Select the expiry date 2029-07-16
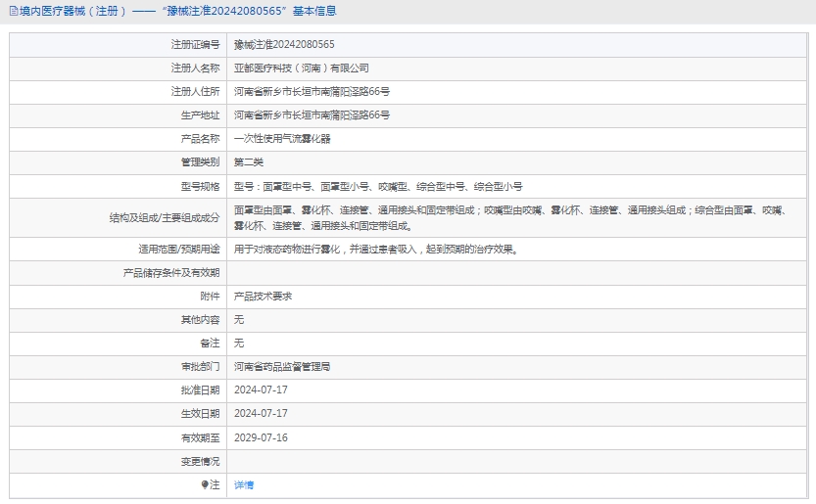The width and height of the screenshot is (816, 504). pos(261,437)
